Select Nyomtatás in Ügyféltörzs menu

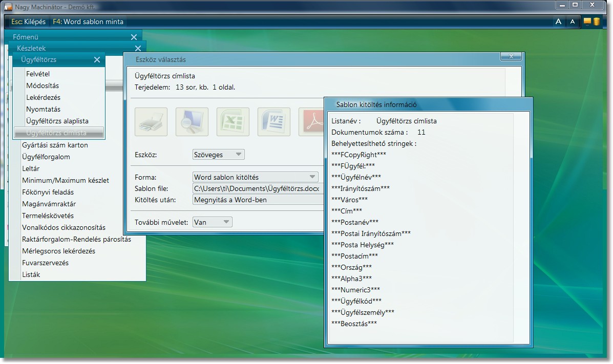click(44, 109)
